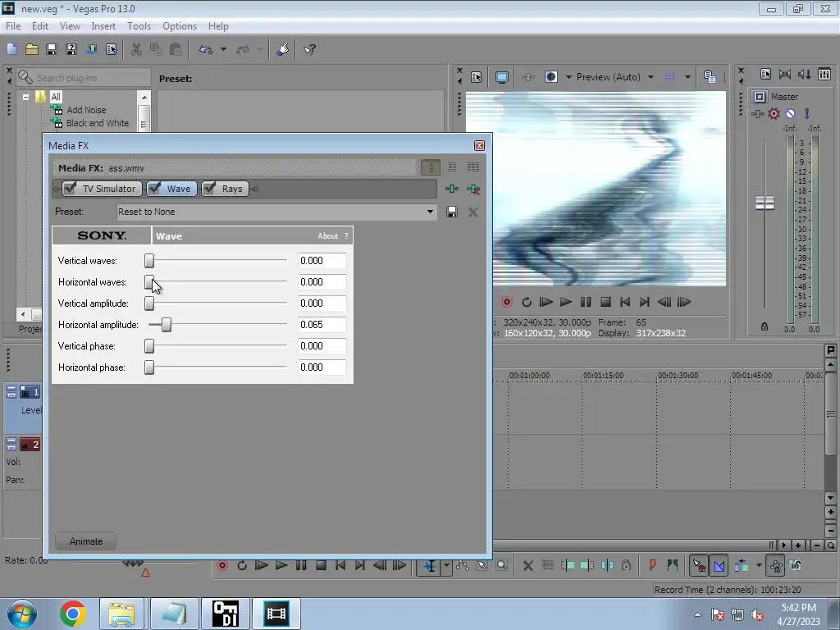Save the project with the floppy disk icon
840x630 pixels.
(x=52, y=49)
